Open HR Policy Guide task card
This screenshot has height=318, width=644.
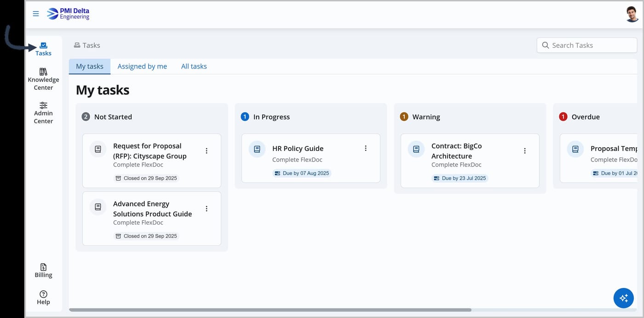click(x=311, y=158)
